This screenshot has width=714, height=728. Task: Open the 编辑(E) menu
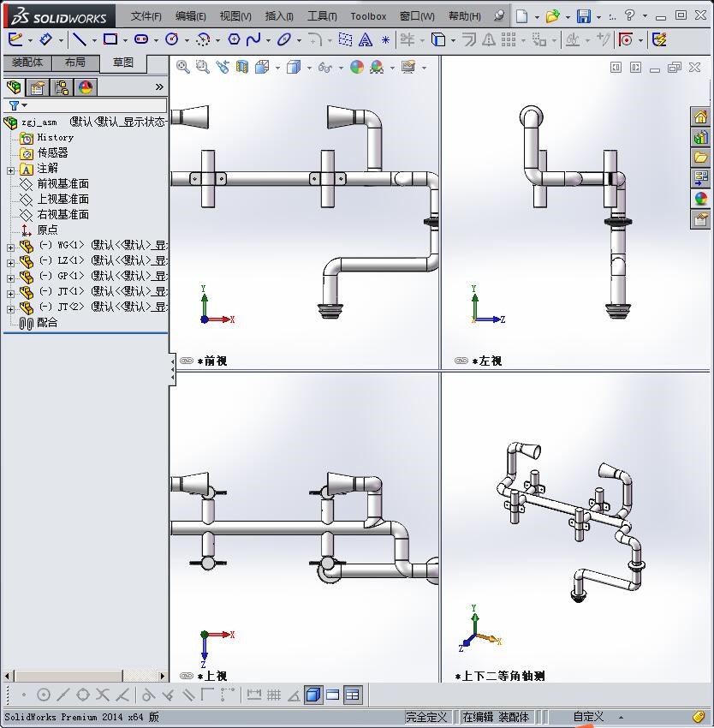click(191, 16)
